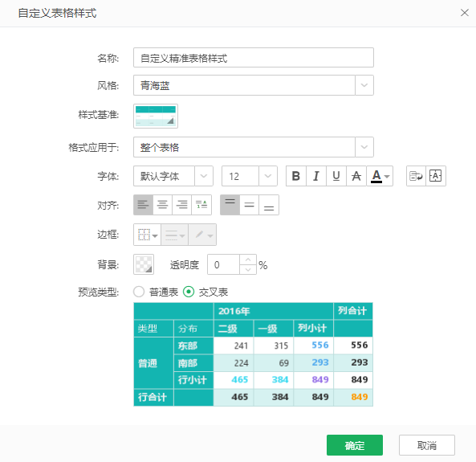476x462 pixels.
Task: Click the 普通 merged row header
Action: click(153, 363)
